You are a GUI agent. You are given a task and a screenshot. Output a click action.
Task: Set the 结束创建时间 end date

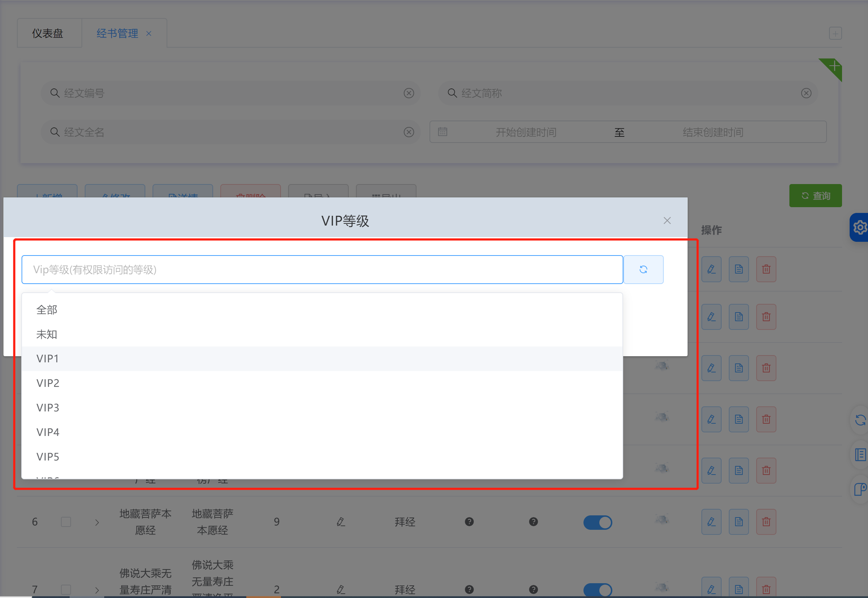(x=713, y=132)
